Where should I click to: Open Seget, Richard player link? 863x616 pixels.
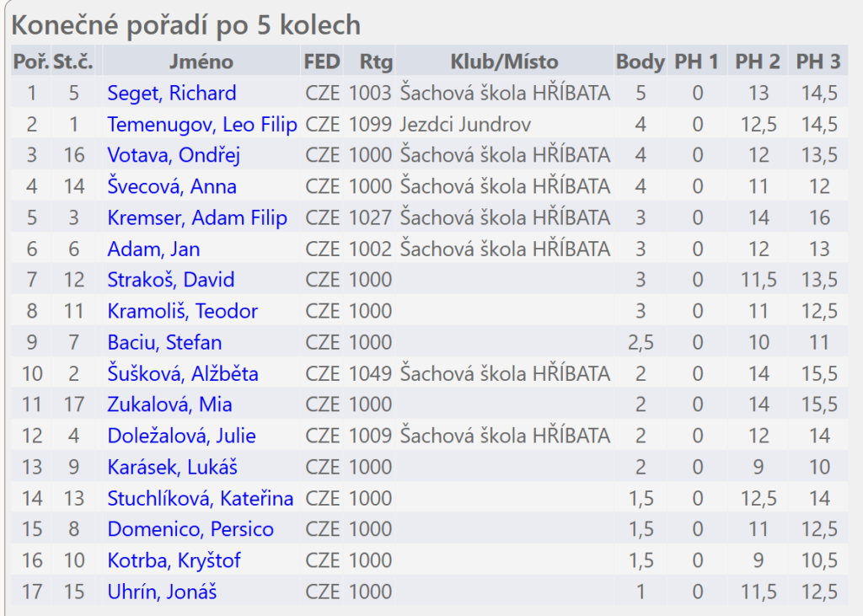(x=172, y=93)
